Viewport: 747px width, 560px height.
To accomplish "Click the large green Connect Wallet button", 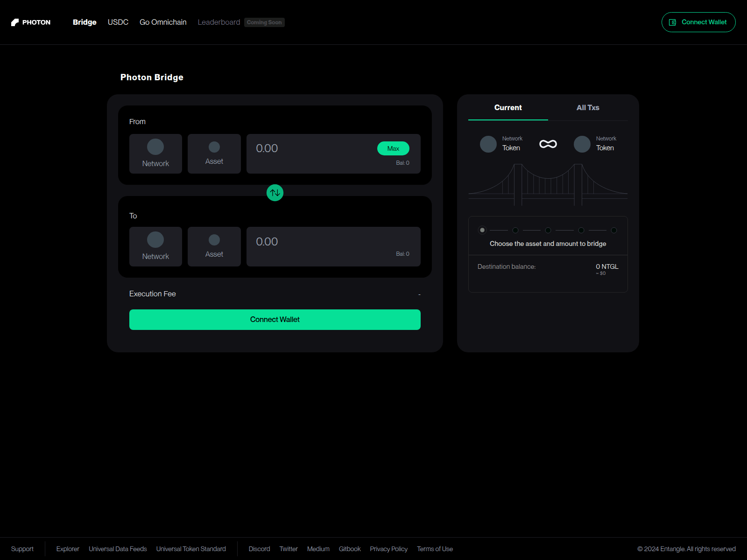I will click(275, 320).
